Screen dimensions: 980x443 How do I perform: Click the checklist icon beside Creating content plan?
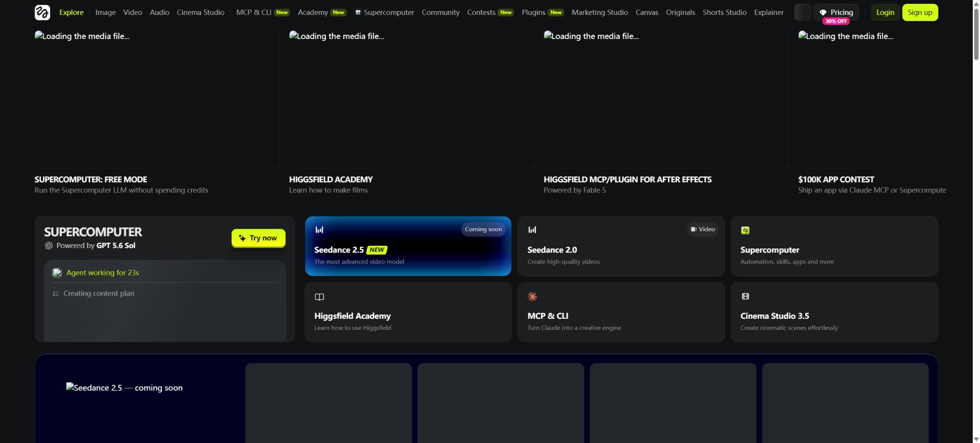click(x=56, y=294)
